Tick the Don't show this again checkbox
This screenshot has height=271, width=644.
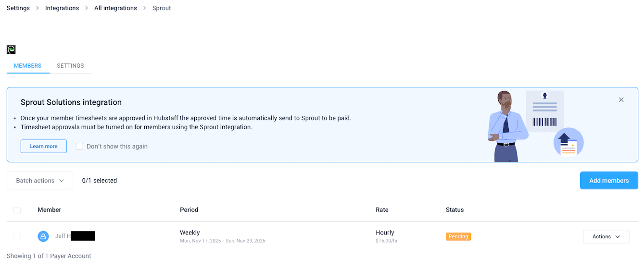[80, 147]
